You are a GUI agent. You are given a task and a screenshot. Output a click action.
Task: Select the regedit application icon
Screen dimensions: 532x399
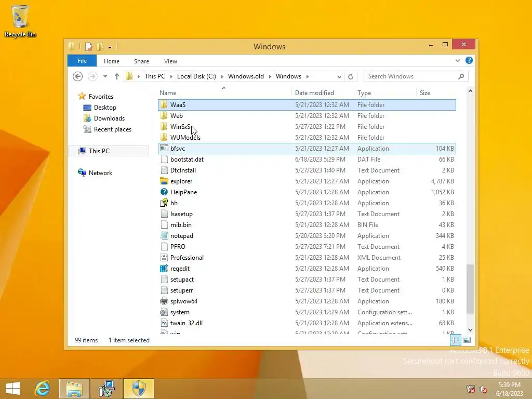pyautogui.click(x=164, y=269)
